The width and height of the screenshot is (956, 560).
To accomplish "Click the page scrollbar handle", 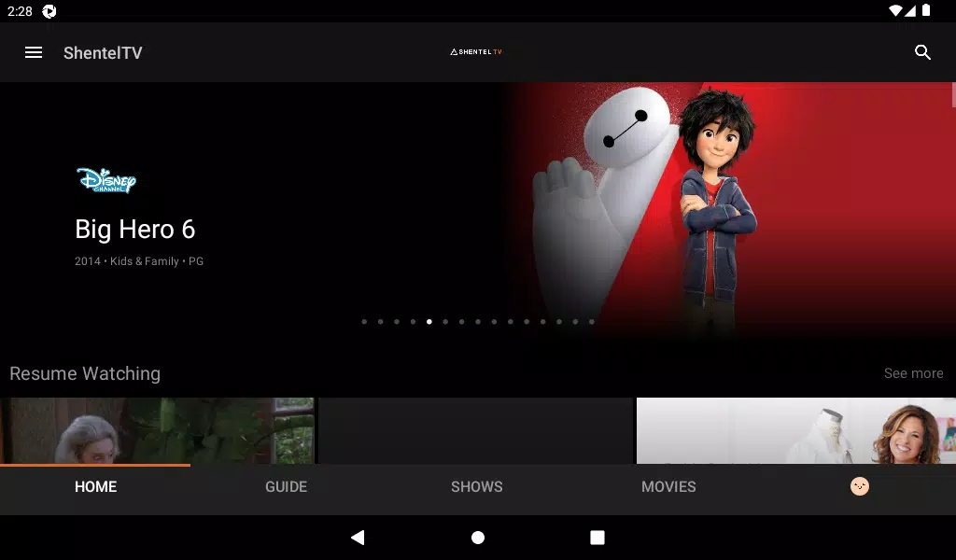I will pos(953,95).
